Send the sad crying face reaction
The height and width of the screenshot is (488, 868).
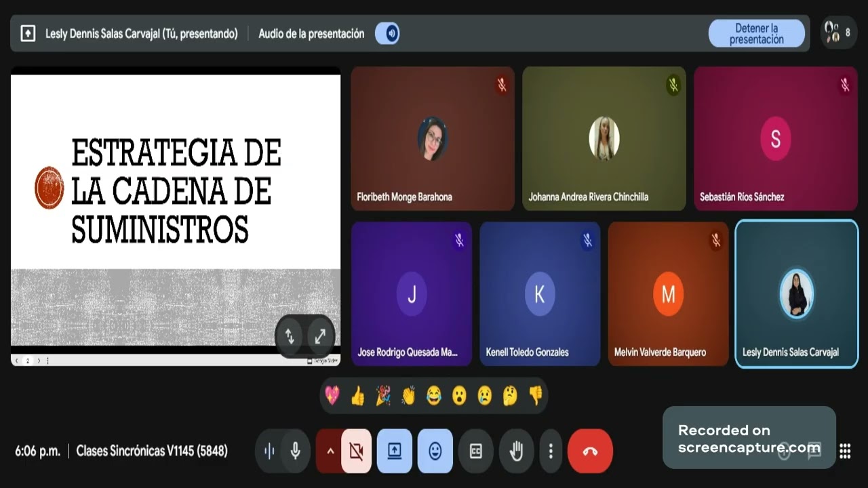(x=485, y=395)
